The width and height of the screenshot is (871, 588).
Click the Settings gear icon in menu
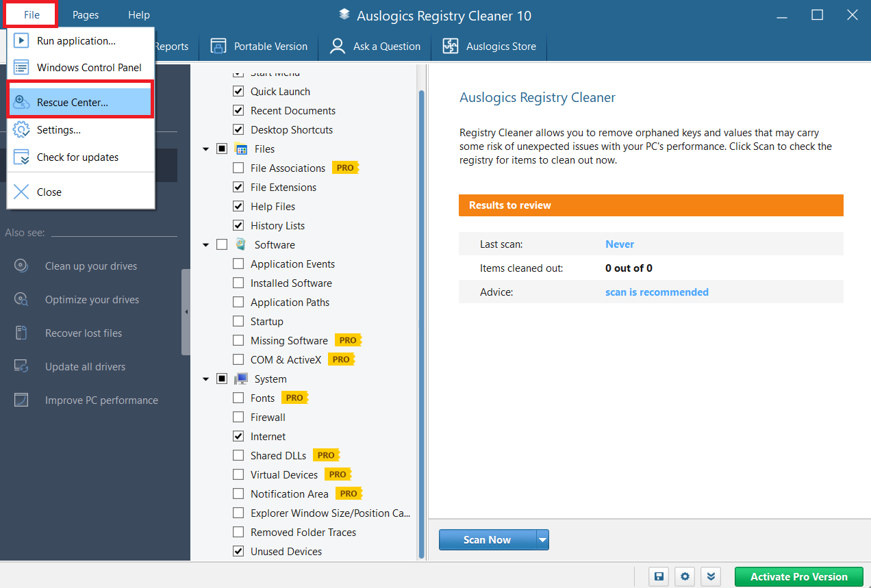tap(22, 130)
